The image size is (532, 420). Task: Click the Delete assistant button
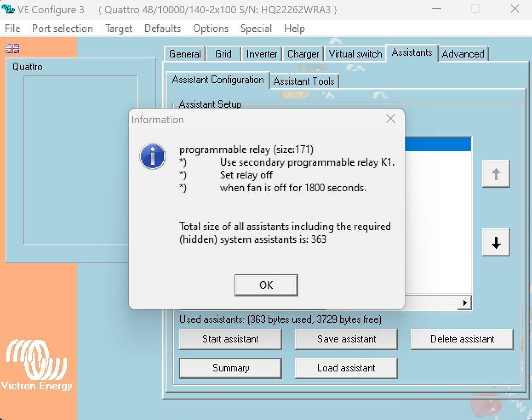point(462,339)
